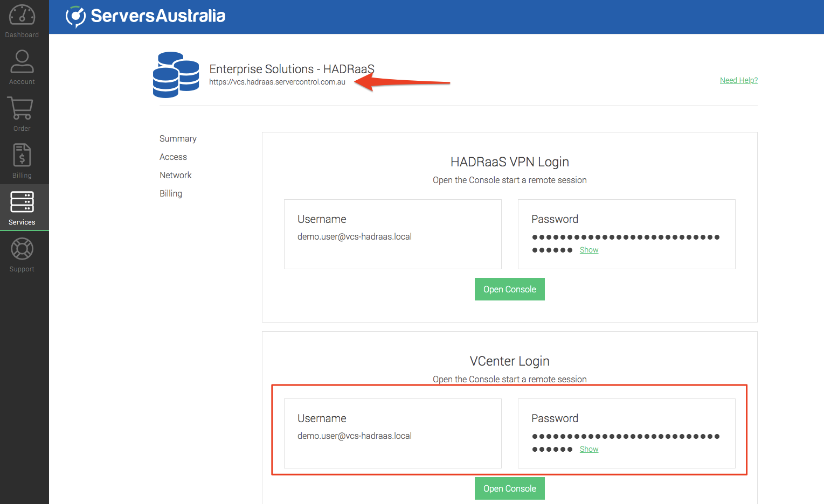Switch to the Access section
The height and width of the screenshot is (504, 824).
[x=173, y=157]
